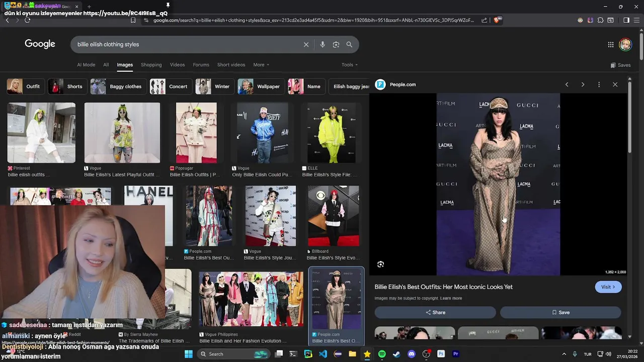The image size is (644, 362).
Task: Open Spotify from the taskbar
Action: pyautogui.click(x=382, y=354)
